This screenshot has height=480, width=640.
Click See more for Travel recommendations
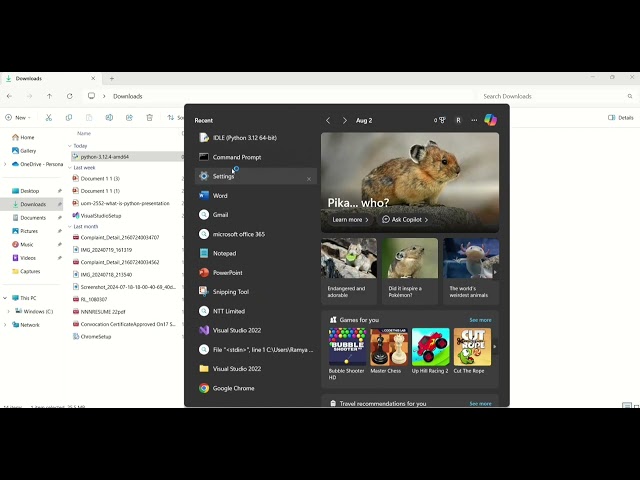point(480,404)
